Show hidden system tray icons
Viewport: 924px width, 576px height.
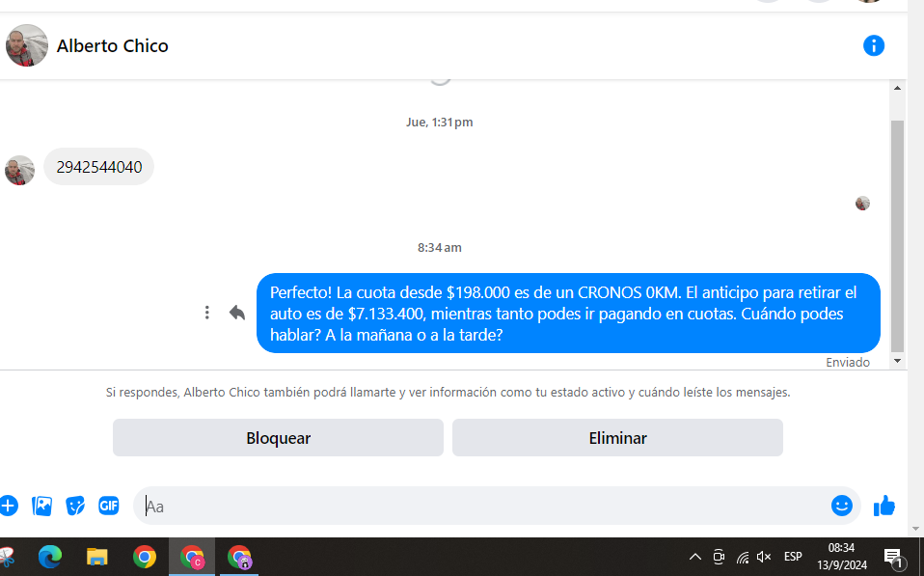pos(694,557)
